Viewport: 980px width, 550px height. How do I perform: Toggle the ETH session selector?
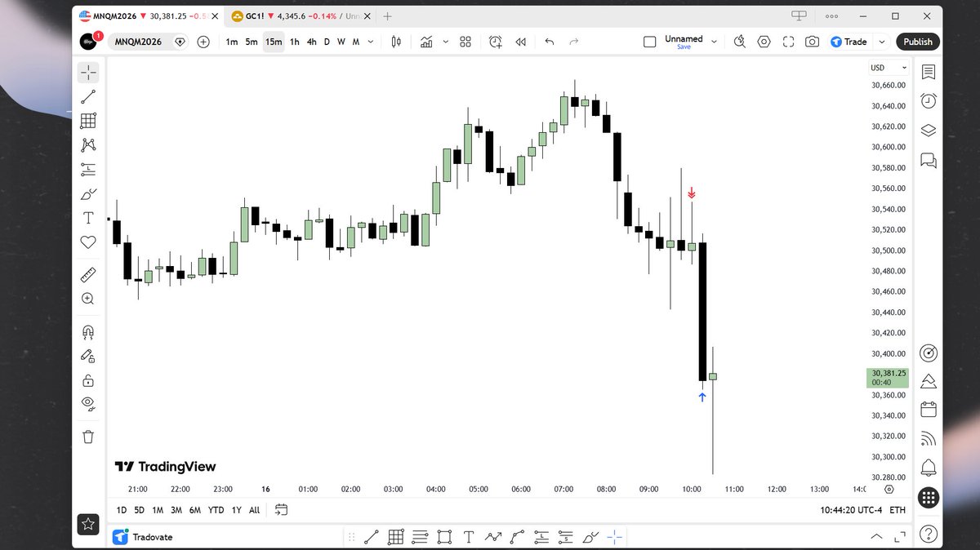coord(898,510)
